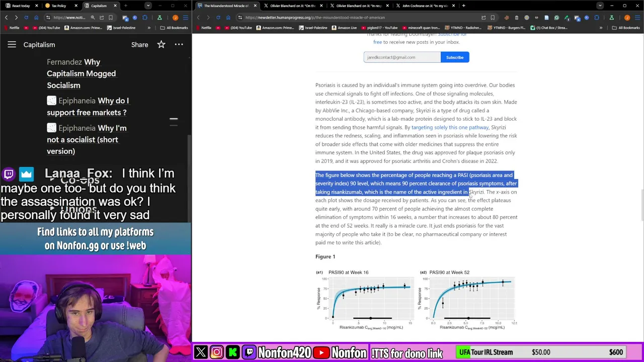Open Why I'm not a socialist link
This screenshot has width=644, height=362.
87,140
